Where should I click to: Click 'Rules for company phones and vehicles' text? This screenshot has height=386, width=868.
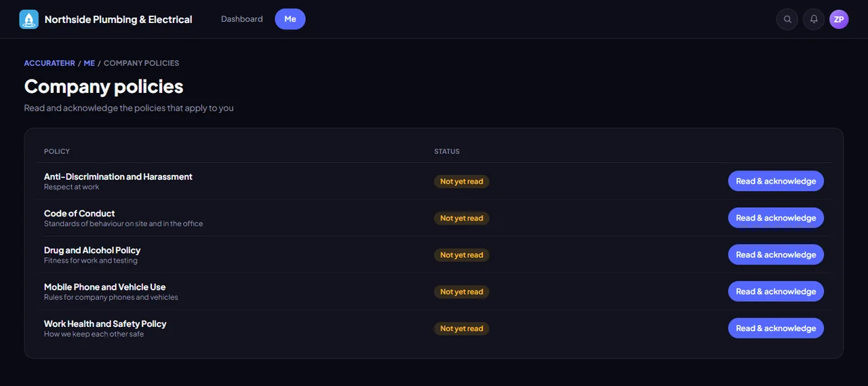click(111, 297)
